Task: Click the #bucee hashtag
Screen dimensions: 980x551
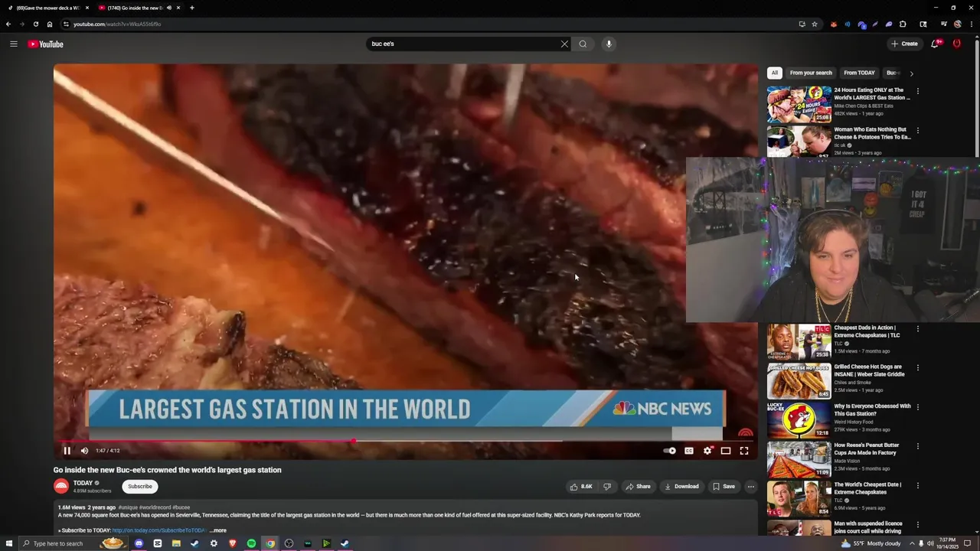Action: coord(181,507)
